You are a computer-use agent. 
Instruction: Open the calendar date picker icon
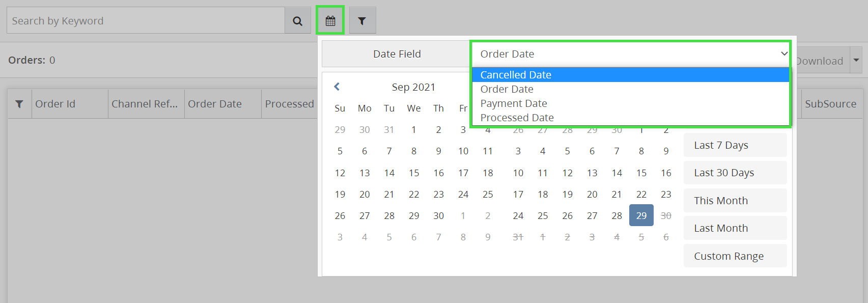(x=330, y=21)
